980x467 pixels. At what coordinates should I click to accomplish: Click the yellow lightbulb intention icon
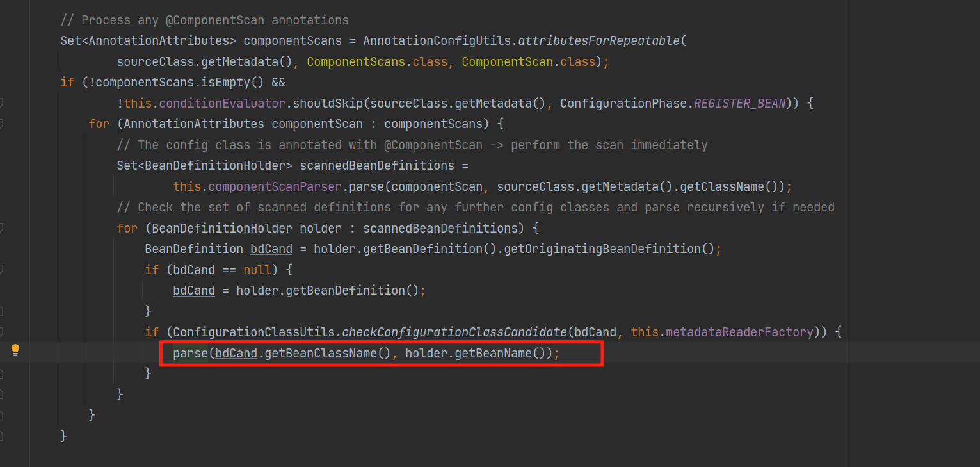point(15,350)
